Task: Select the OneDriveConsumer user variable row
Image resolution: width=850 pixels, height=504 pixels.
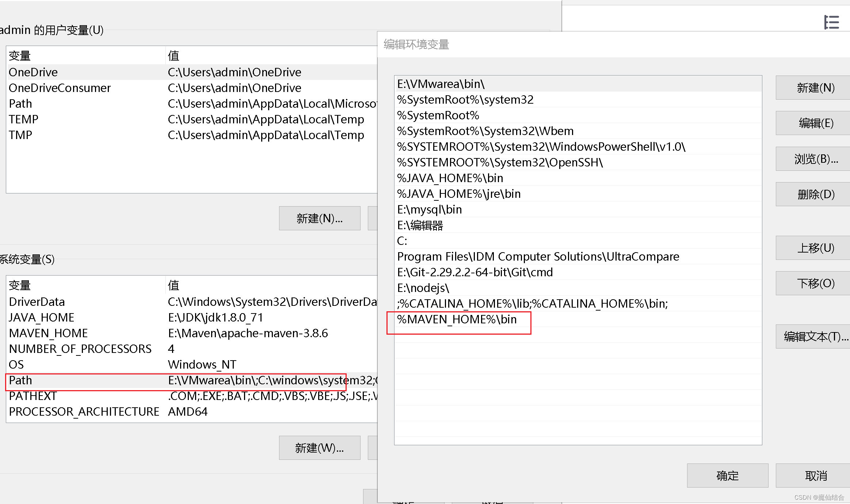Action: click(x=192, y=88)
